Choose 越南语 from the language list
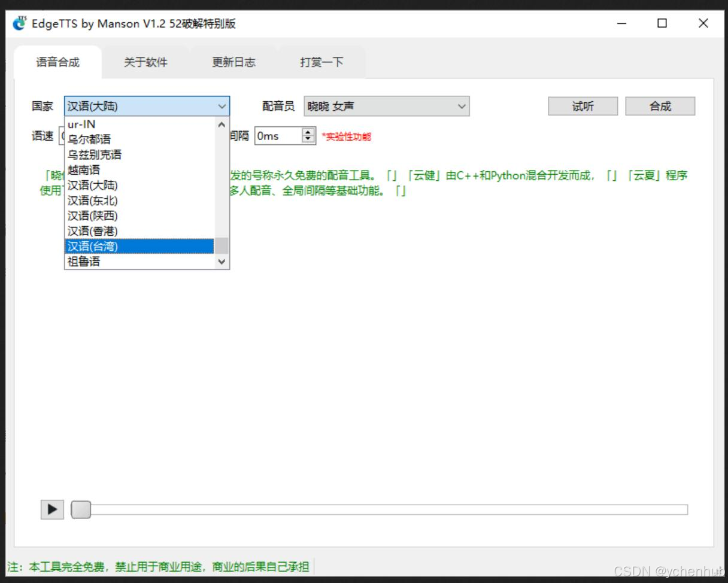Viewport: 728px width, 583px height. tap(139, 170)
